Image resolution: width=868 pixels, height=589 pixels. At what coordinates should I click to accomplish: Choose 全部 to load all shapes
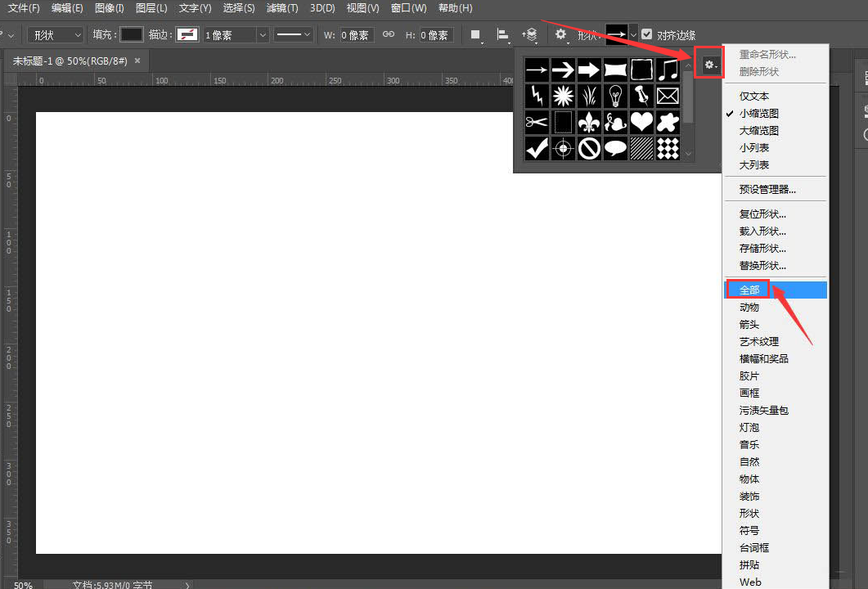click(776, 290)
